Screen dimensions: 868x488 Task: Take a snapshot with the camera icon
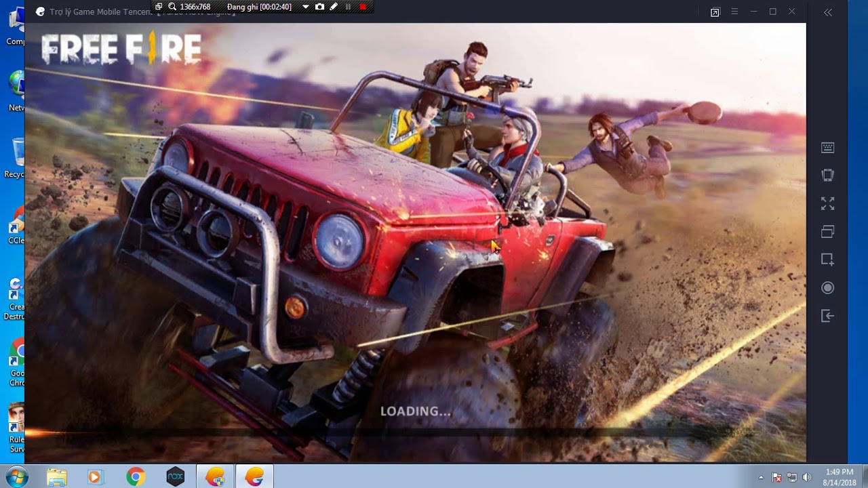click(319, 7)
